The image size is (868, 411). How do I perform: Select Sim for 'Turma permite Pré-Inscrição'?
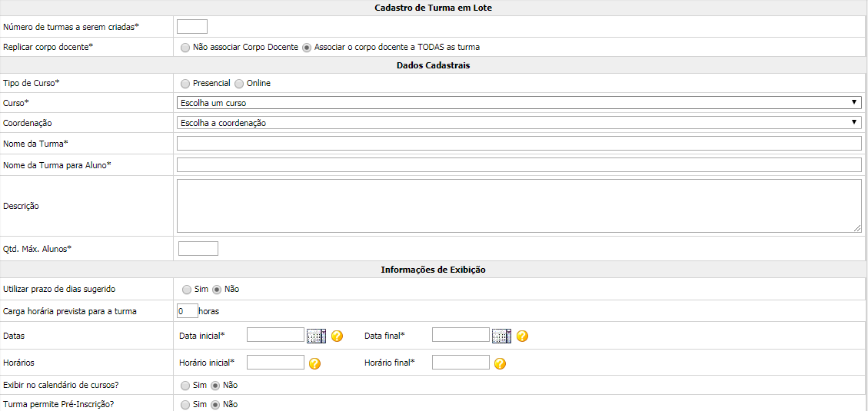[x=185, y=405]
